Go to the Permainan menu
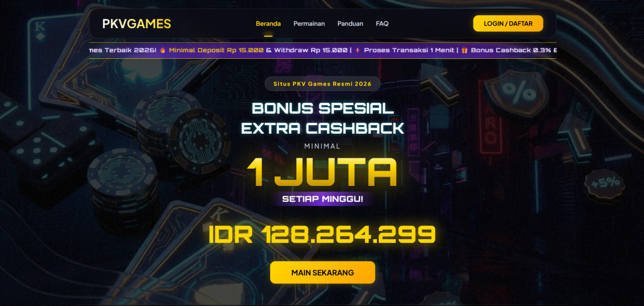 pos(309,24)
